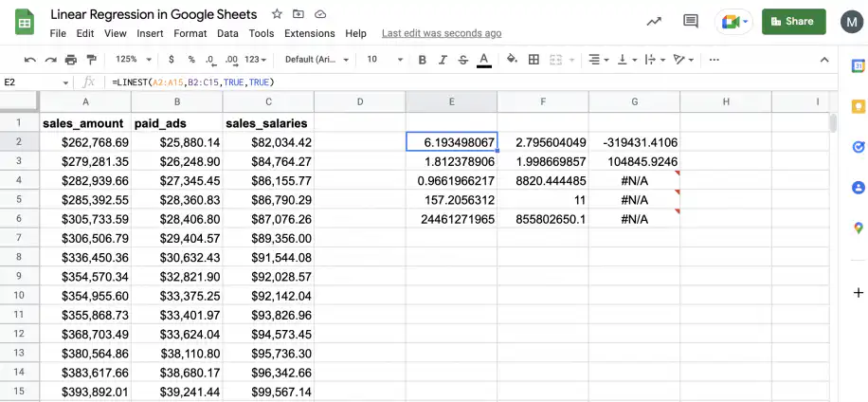Open the borders options
Viewport: 868px width, 402px height.
533,59
